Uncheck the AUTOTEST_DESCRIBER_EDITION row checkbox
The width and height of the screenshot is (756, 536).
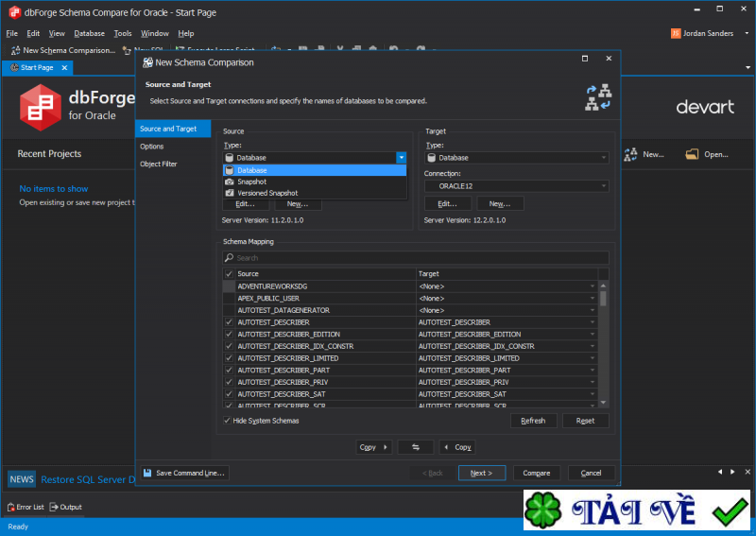coord(228,335)
